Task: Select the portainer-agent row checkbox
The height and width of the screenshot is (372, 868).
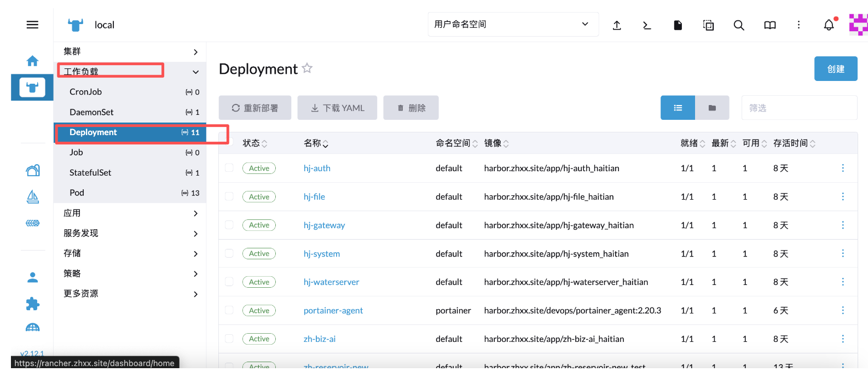Action: (229, 310)
